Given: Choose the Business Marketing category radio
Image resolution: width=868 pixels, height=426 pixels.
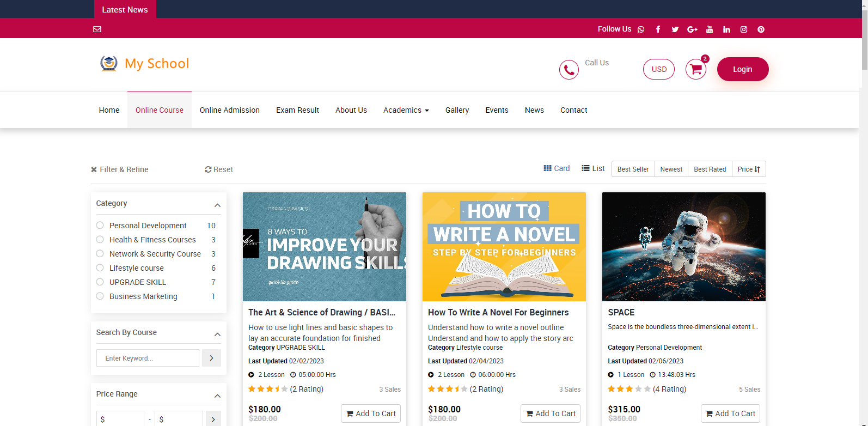Looking at the screenshot, I should pos(100,296).
